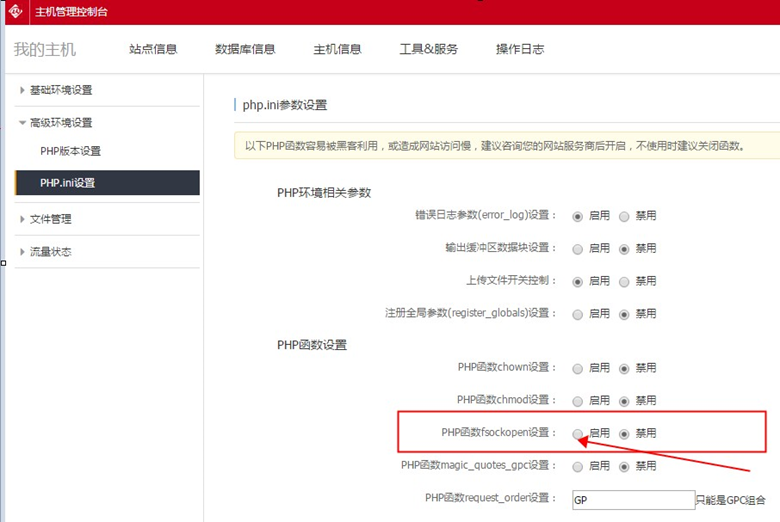Screen dimensions: 780x522
Task: Open 站点信息 tab
Action: tap(153, 49)
